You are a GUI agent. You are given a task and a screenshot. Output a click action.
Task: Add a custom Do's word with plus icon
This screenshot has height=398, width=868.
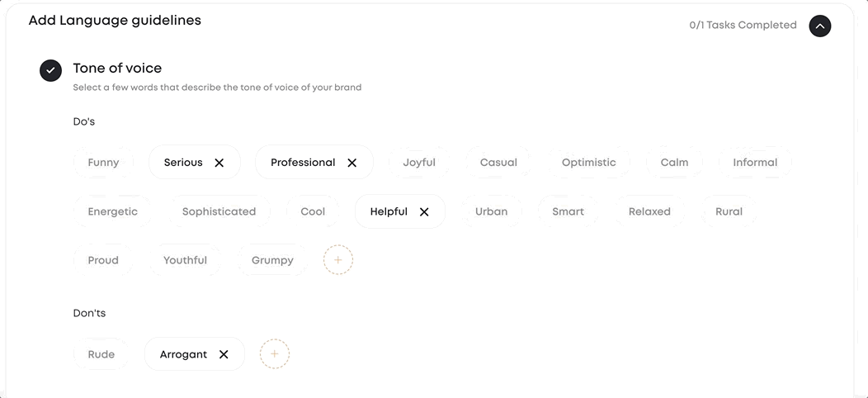[x=338, y=260]
